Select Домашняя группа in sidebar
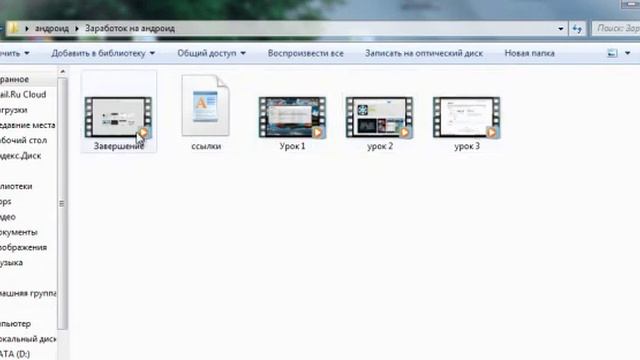The width and height of the screenshot is (640, 360). pyautogui.click(x=28, y=293)
